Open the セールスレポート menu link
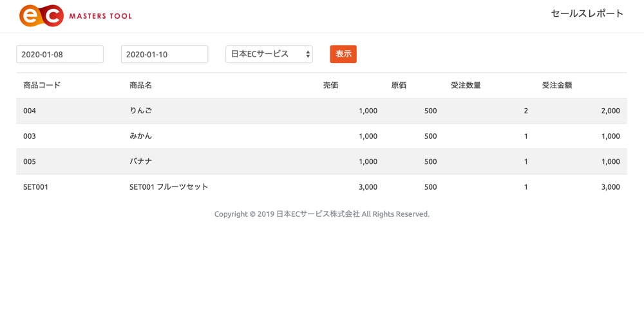The image size is (644, 330). (x=587, y=14)
